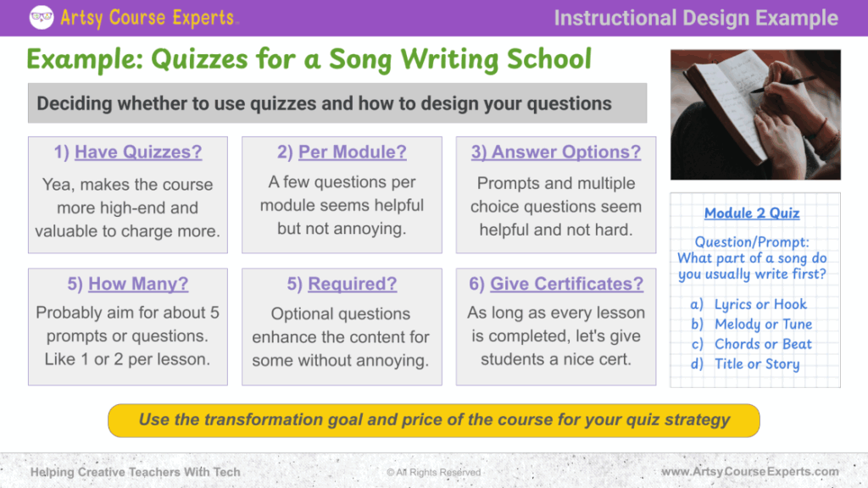This screenshot has width=868, height=488.
Task: Open the "Per Module?" link
Action: 352,152
